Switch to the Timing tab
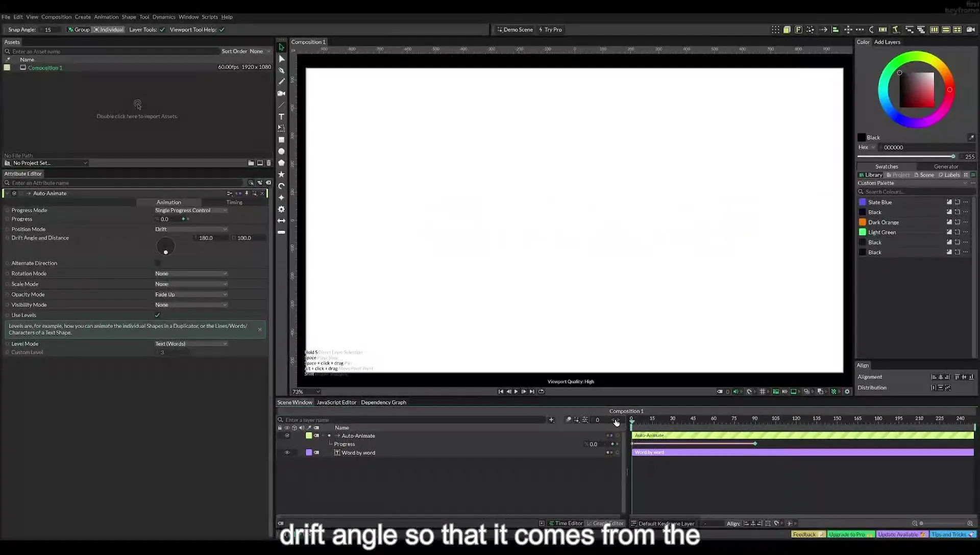980x555 pixels. tap(234, 203)
